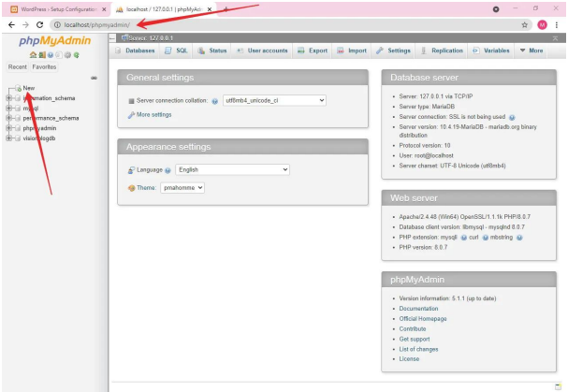This screenshot has width=568, height=392.
Task: Click help icon after mbstring extension
Action: (519, 238)
